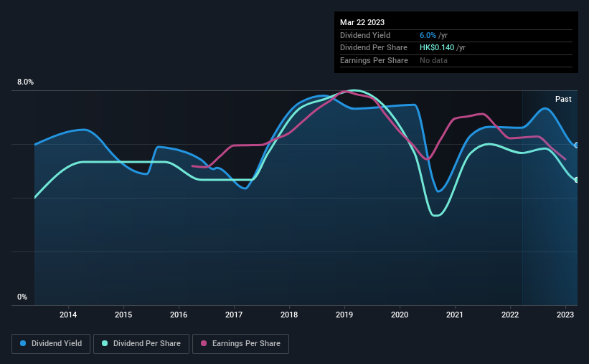Click the 2020 x-axis label
This screenshot has height=364, width=589.
(400, 315)
